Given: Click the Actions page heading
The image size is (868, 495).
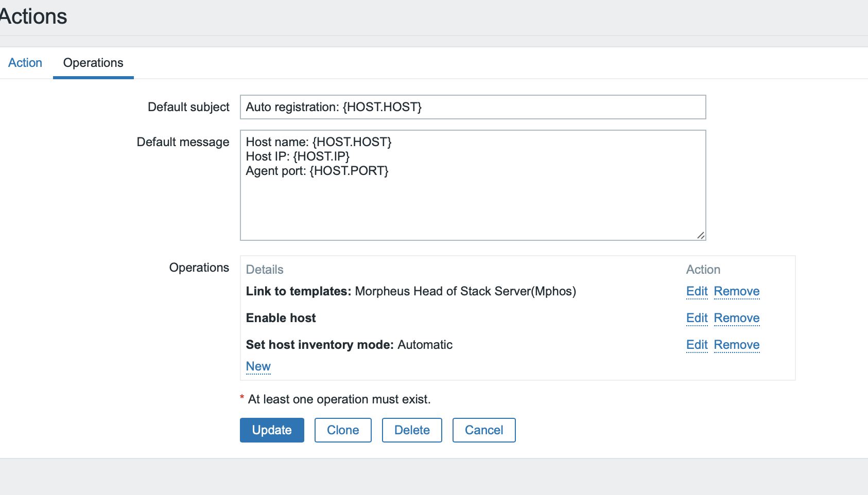Looking at the screenshot, I should click(x=33, y=16).
